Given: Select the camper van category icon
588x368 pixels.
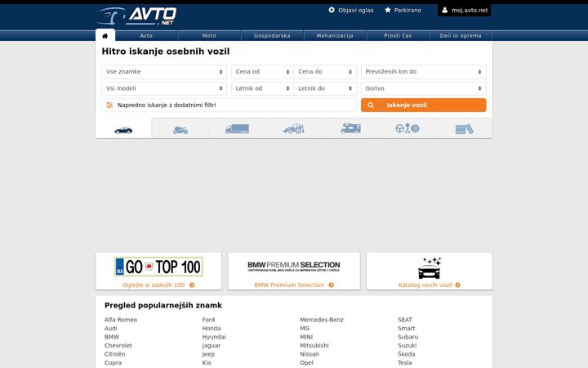Looking at the screenshot, I should (x=350, y=128).
